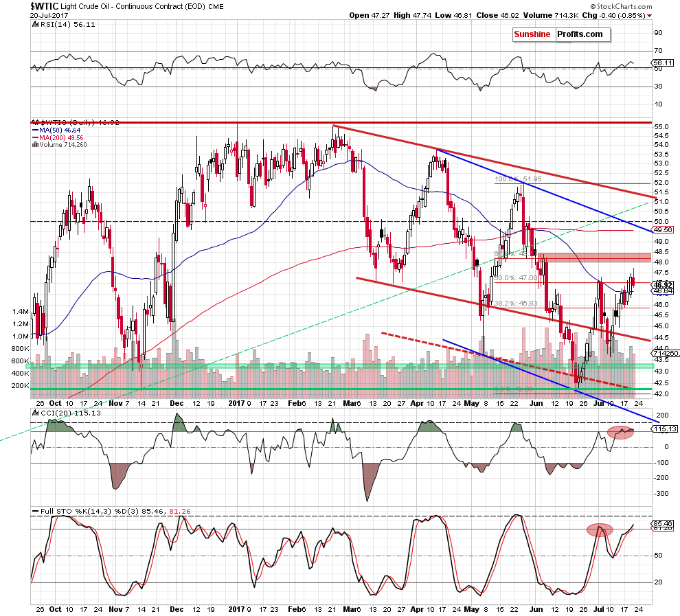Screen dimensions: 680x616
Task: Click the "-100" CCI axis label
Action: point(661,463)
